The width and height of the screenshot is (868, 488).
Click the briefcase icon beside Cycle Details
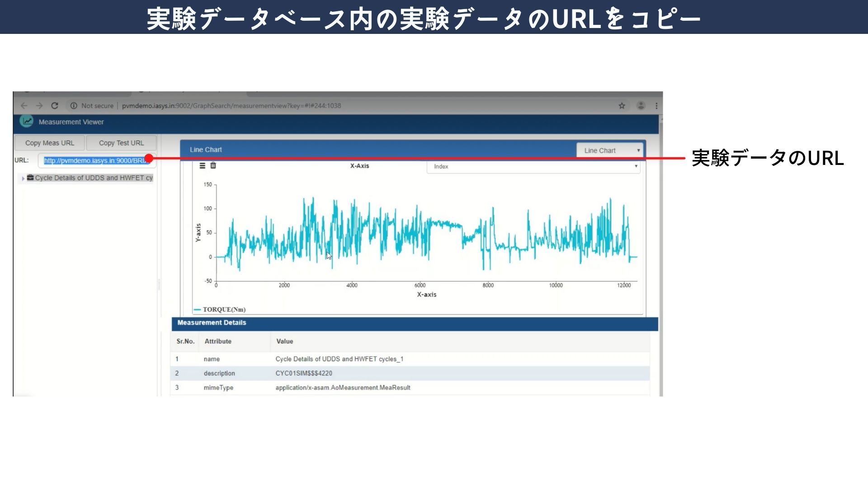(30, 178)
